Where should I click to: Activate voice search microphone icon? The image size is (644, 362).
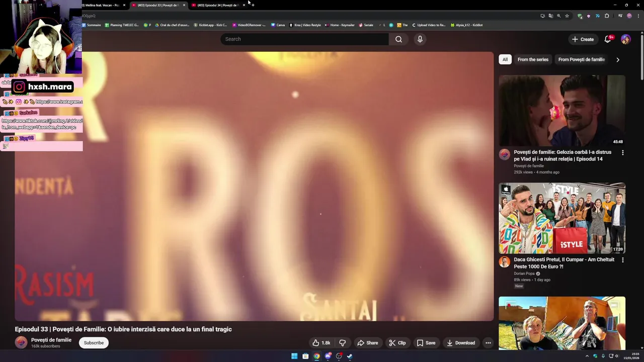point(420,39)
